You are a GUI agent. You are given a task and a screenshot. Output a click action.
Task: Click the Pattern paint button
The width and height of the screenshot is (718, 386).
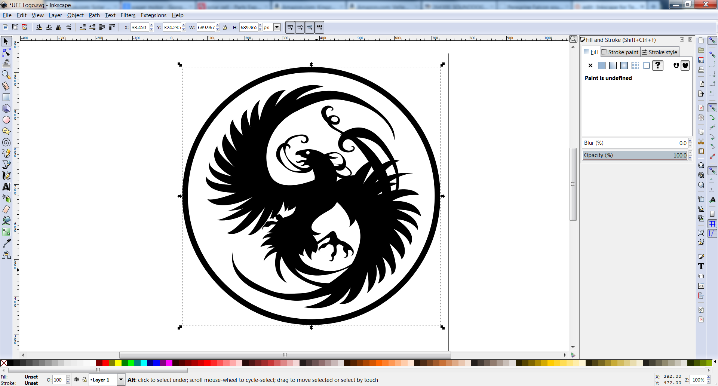[x=635, y=65]
